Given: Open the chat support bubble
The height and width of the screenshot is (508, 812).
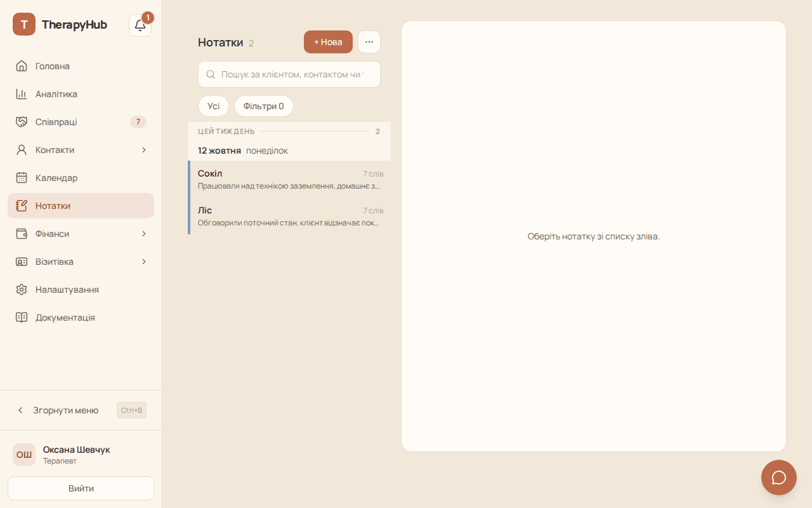Looking at the screenshot, I should point(779,478).
